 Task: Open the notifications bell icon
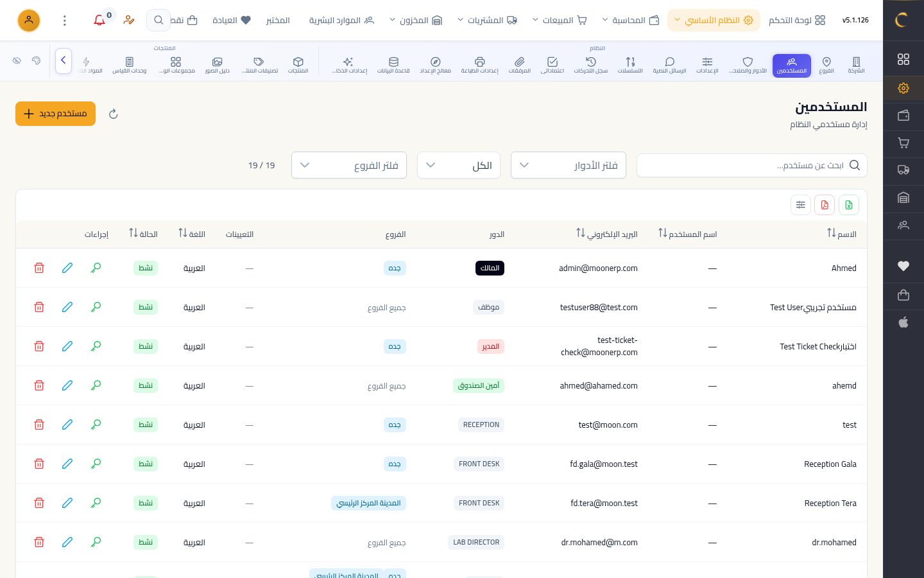99,21
